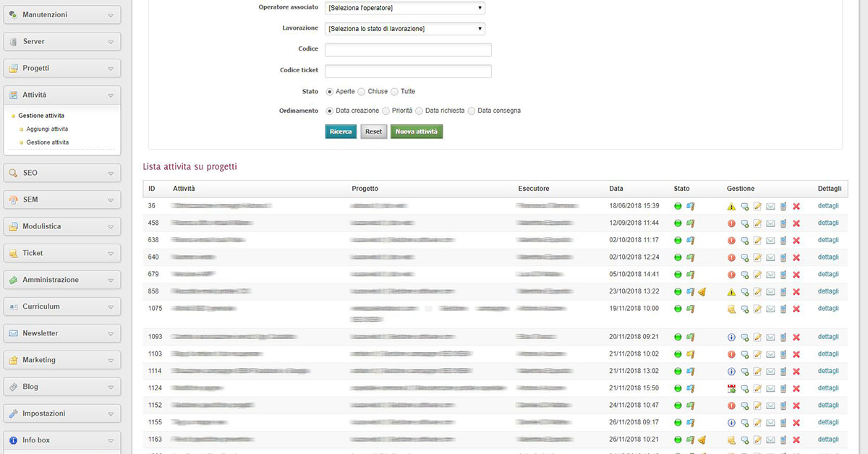Open the Impostazioni sidebar menu
Screen dimensions: 868x454
62,414
